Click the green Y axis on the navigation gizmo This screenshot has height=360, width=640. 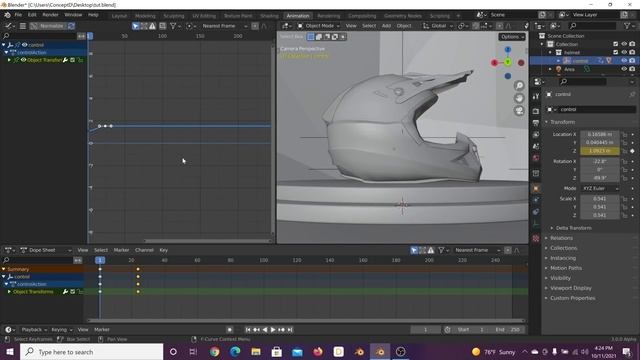click(508, 62)
